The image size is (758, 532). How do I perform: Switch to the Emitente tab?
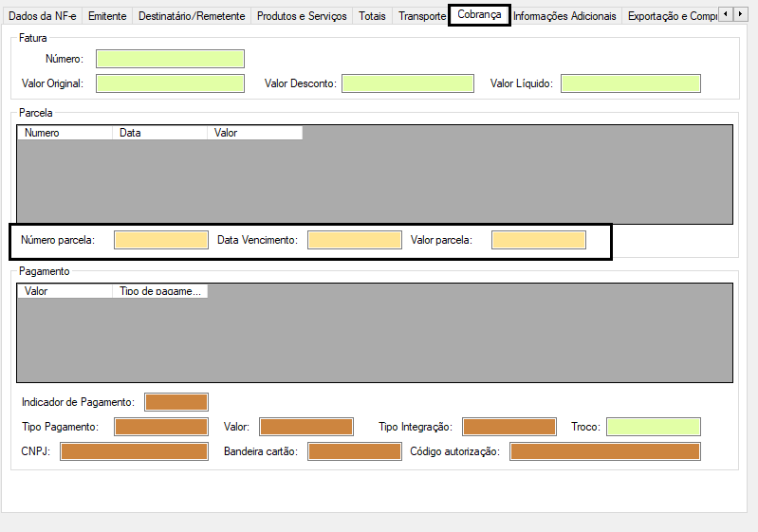pos(107,16)
